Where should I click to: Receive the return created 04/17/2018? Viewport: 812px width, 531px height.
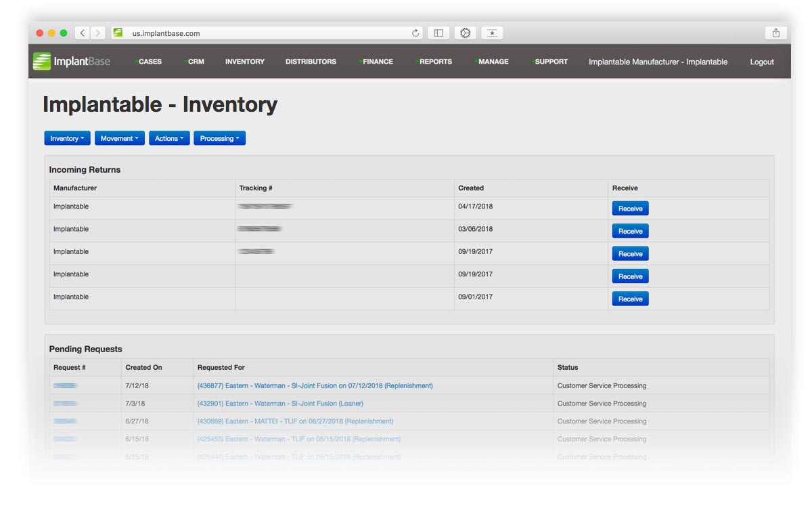(630, 209)
